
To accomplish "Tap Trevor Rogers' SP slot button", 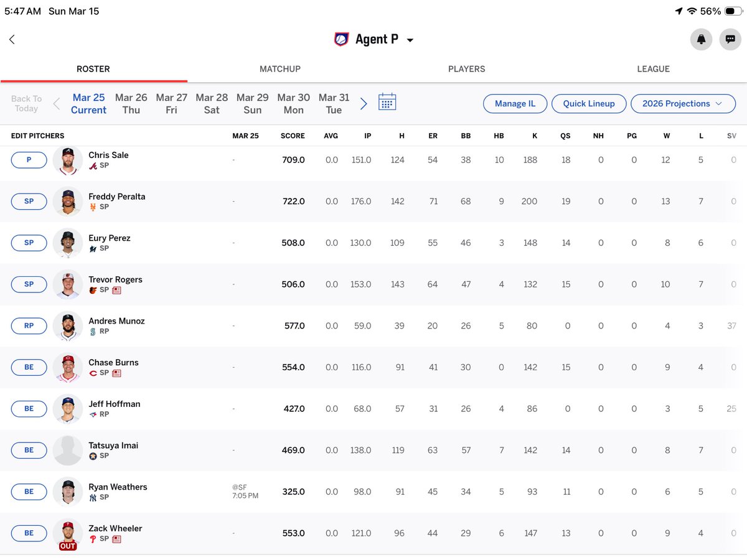I will click(x=29, y=284).
